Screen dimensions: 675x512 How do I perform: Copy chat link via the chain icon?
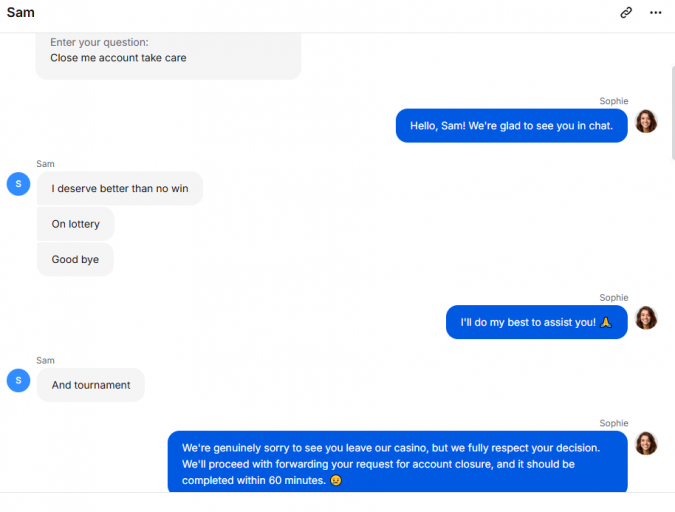[x=626, y=12]
